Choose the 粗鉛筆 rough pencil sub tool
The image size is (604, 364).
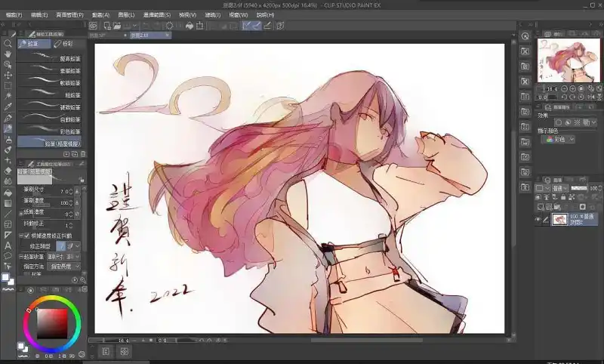pyautogui.click(x=50, y=94)
